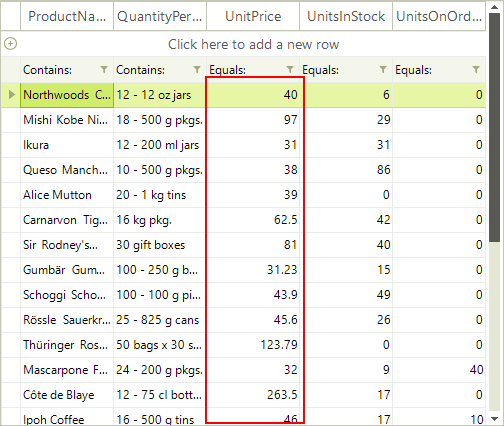504x426 pixels.
Task: Click the '12 - 12 oz jars' cell
Action: click(x=160, y=95)
